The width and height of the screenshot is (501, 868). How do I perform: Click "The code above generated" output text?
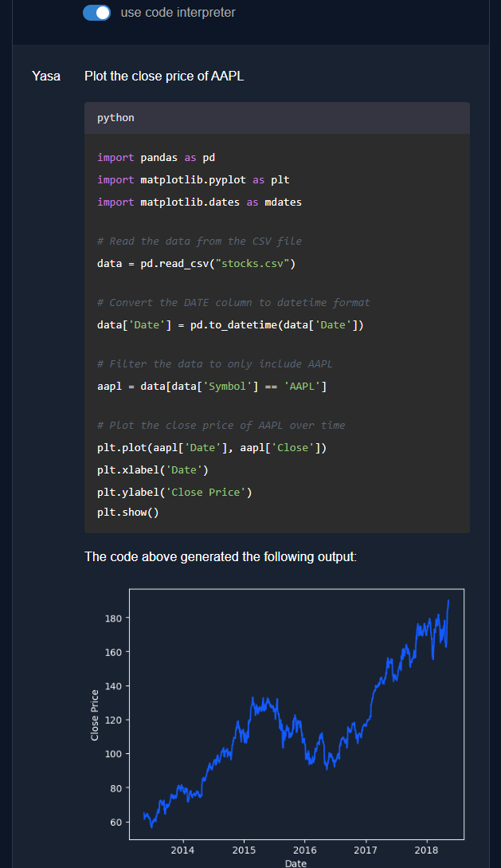(221, 556)
